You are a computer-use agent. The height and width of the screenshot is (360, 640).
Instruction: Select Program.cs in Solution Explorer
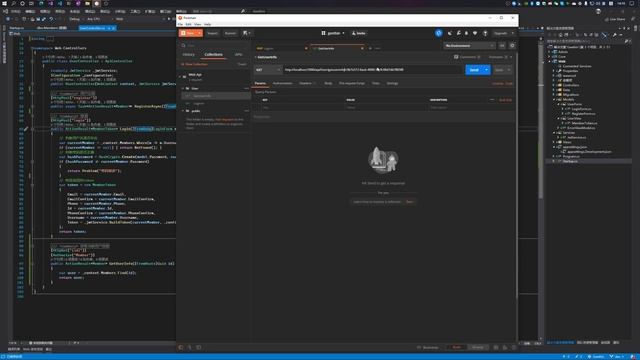(x=571, y=156)
